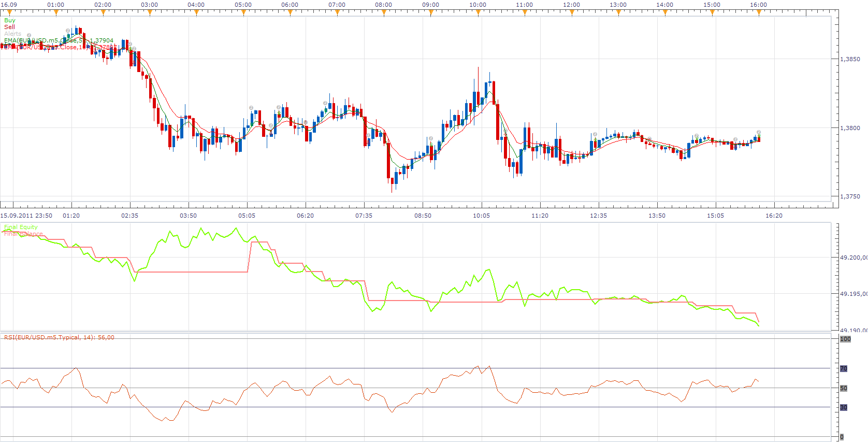Click the orange marker under 07:00

tap(337, 12)
